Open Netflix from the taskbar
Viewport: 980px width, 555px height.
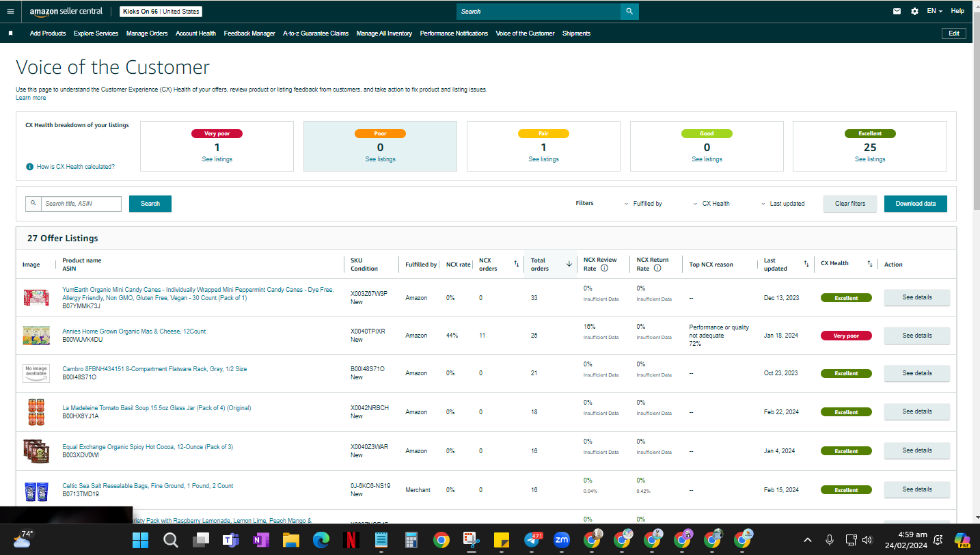351,540
